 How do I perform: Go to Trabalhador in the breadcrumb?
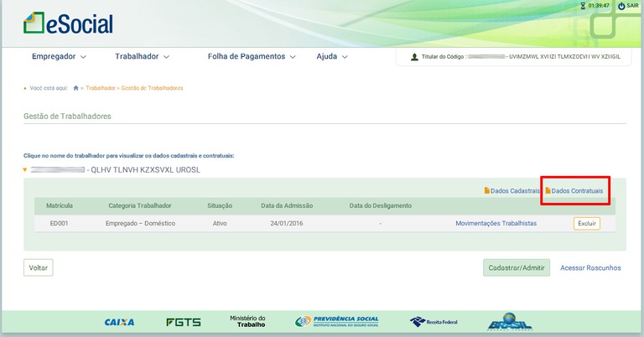point(101,88)
